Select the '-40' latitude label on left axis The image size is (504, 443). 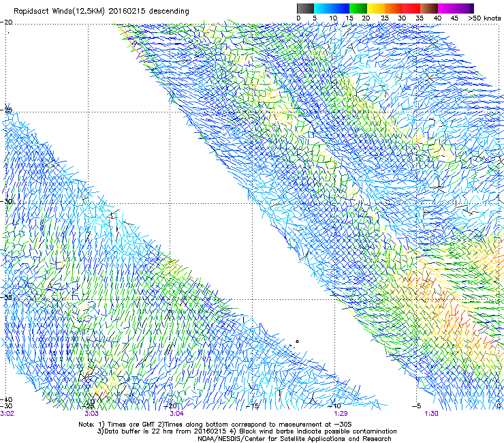point(6,400)
